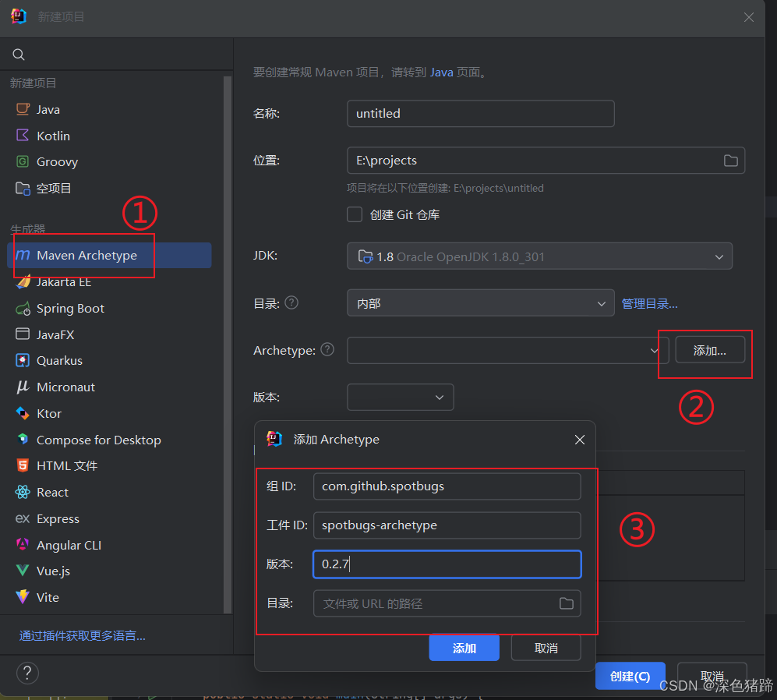Follow the Java page link

click(x=442, y=72)
